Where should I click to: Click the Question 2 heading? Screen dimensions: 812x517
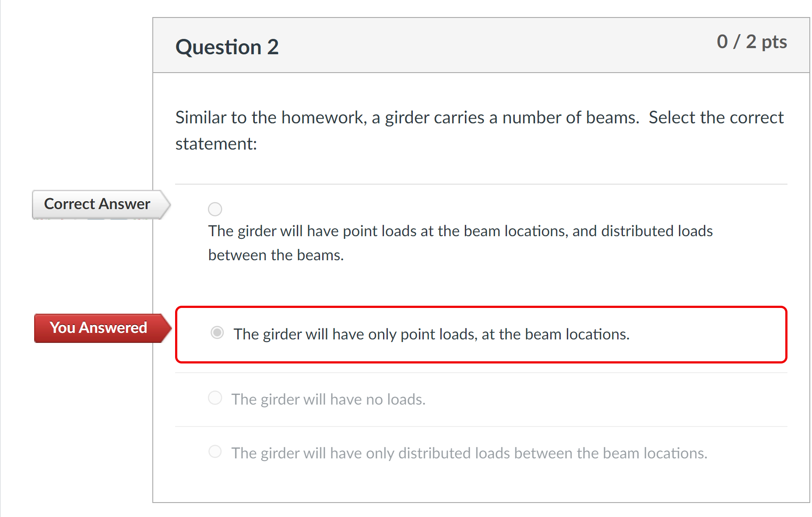point(227,46)
